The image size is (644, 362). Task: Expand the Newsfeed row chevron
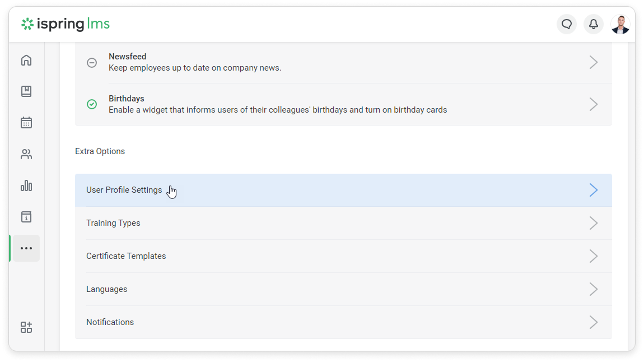coord(594,62)
